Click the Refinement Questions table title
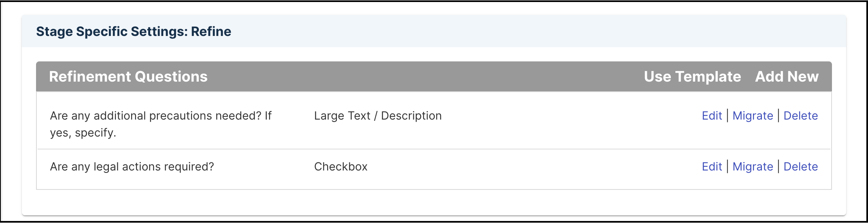The height and width of the screenshot is (223, 868). tap(128, 76)
